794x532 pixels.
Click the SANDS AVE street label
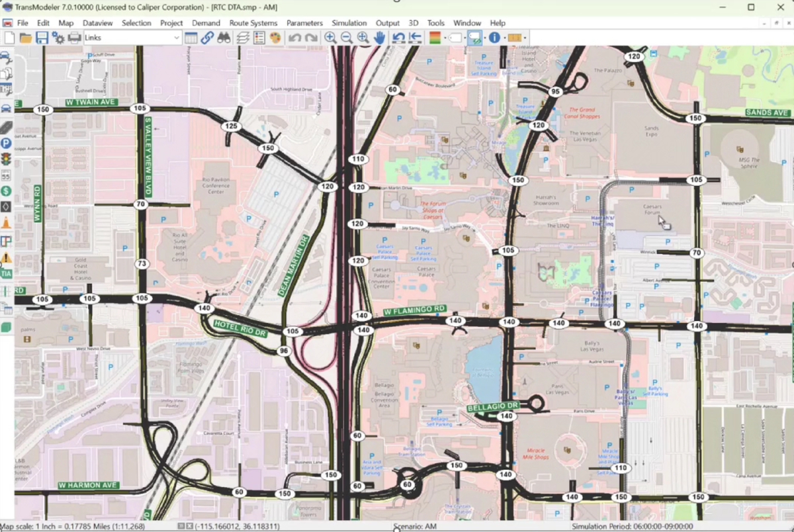pos(767,113)
